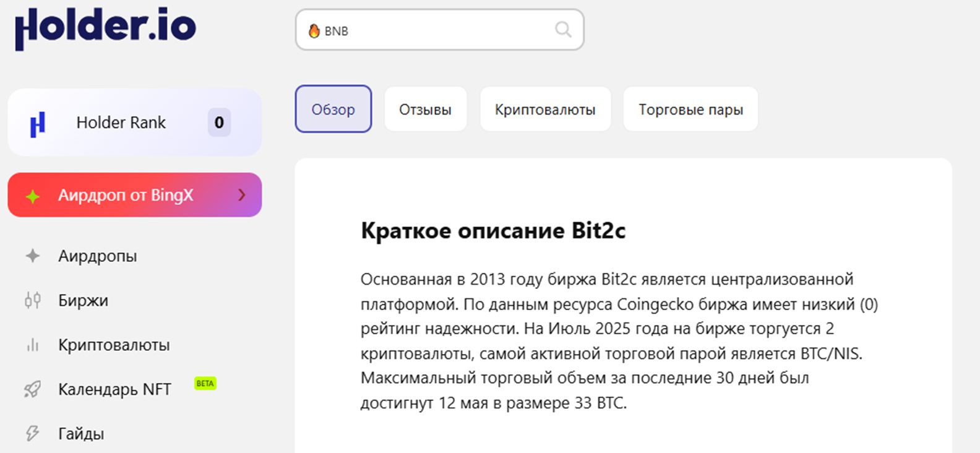Click the Holder Rank score badge 0
980x453 pixels.
click(x=219, y=123)
